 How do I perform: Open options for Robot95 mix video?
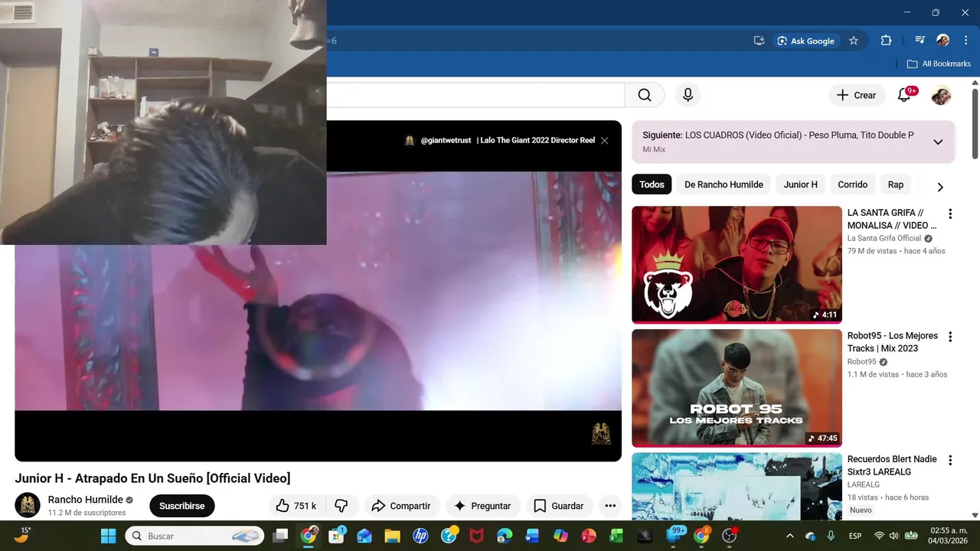pyautogui.click(x=950, y=337)
